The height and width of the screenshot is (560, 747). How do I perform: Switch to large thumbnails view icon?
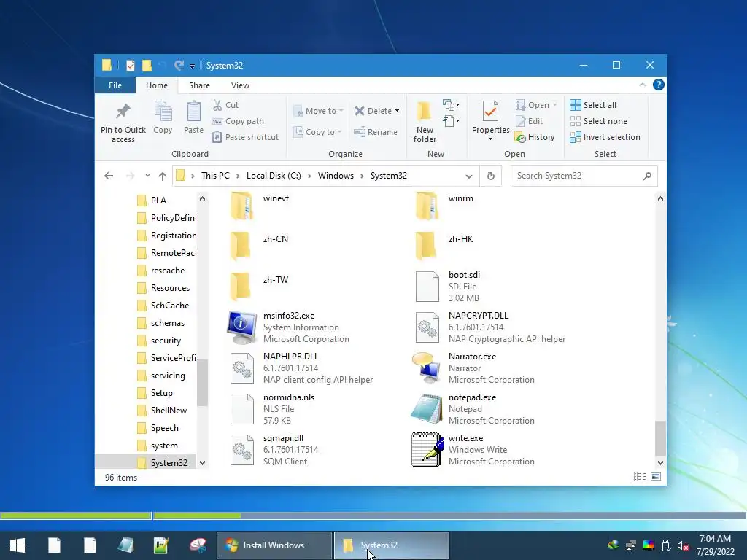[x=656, y=477]
